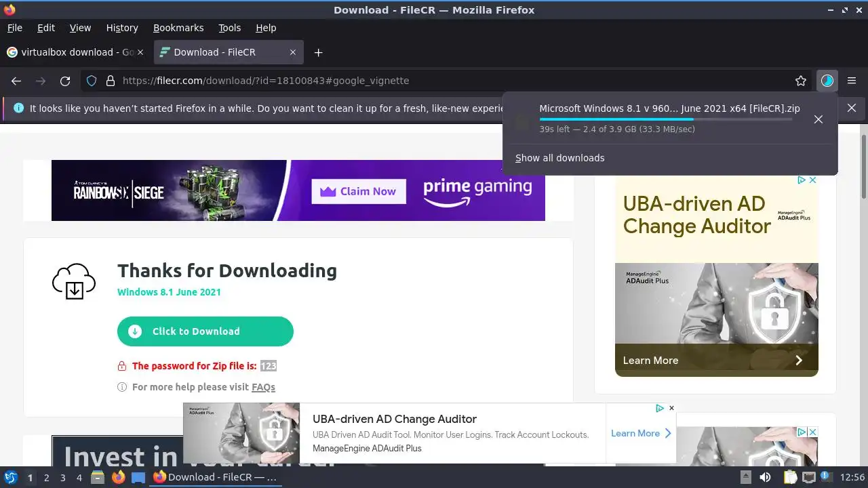Click the cloud download icon
The image size is (868, 488).
(x=74, y=282)
